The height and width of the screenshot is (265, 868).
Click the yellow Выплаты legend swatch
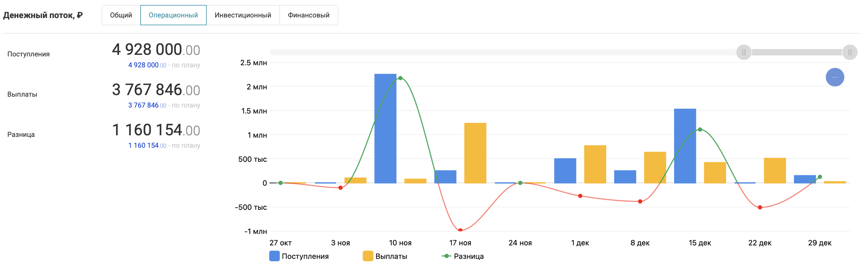click(x=368, y=256)
